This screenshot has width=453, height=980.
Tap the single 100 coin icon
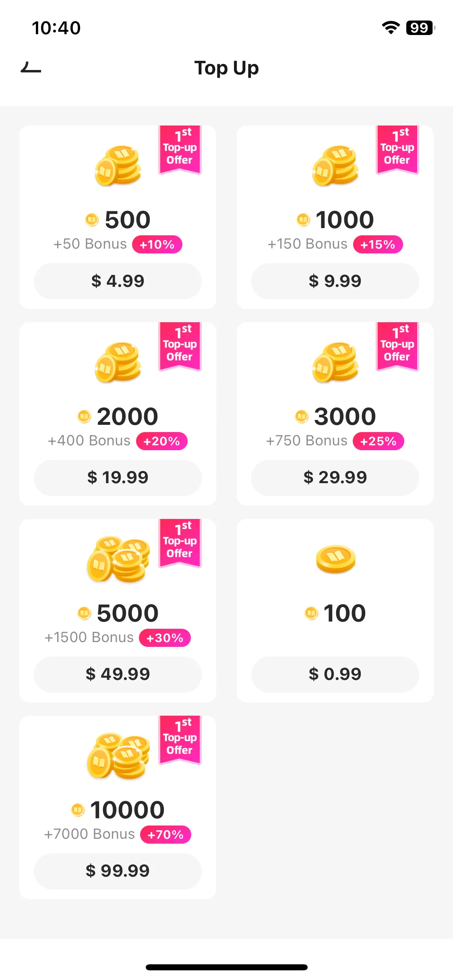(336, 559)
